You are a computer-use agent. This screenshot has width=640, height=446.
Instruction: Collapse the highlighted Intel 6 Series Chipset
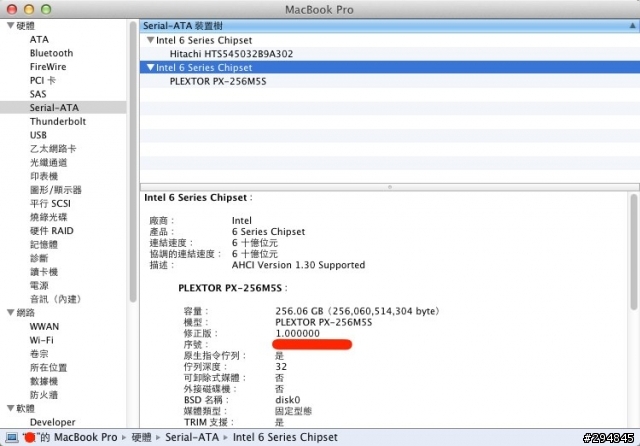point(150,67)
